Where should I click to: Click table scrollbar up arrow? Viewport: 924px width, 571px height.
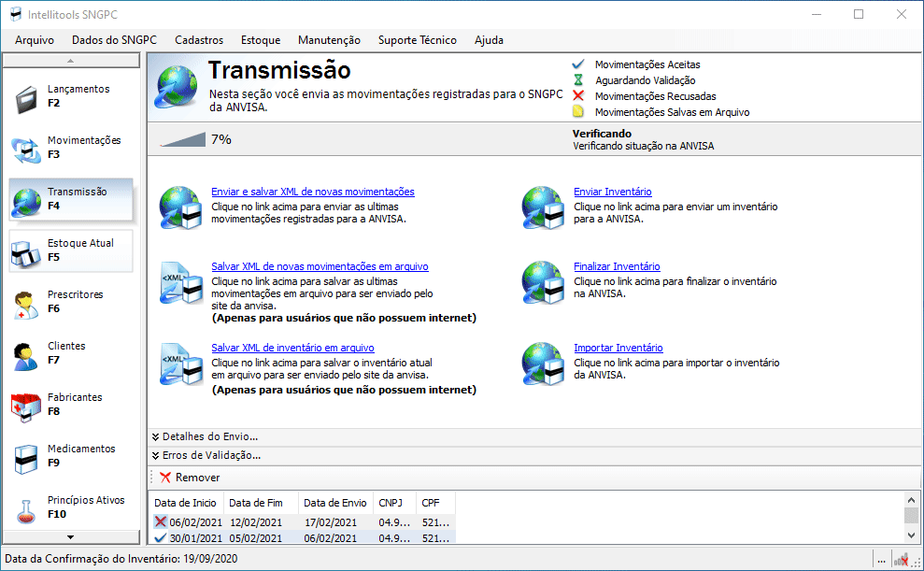(911, 500)
